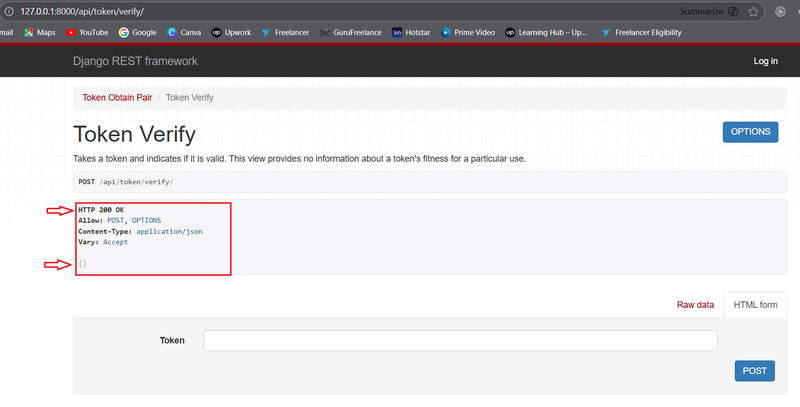Click the HTTP 200 OK status text
This screenshot has width=800, height=407.
click(x=101, y=210)
